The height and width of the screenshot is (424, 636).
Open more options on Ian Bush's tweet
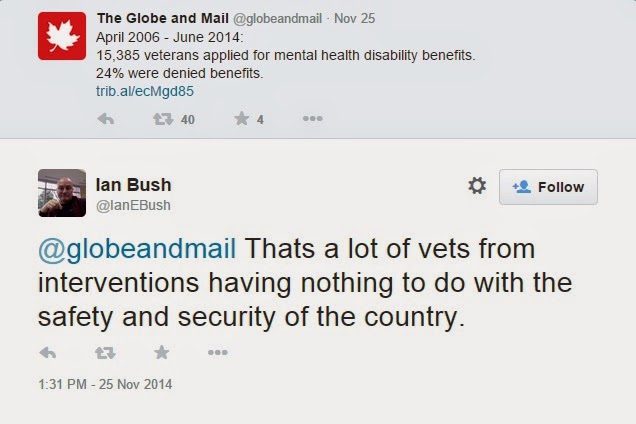(x=217, y=352)
